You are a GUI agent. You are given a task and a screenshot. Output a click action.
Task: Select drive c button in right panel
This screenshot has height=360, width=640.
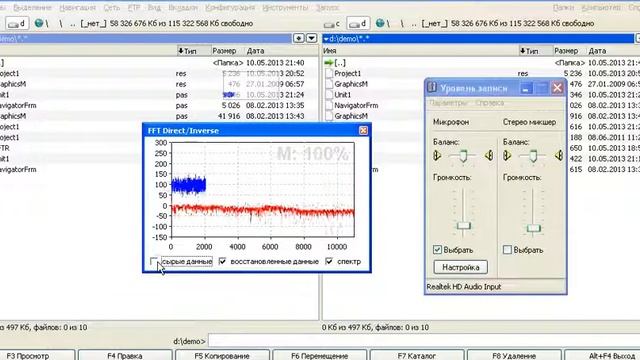click(332, 24)
